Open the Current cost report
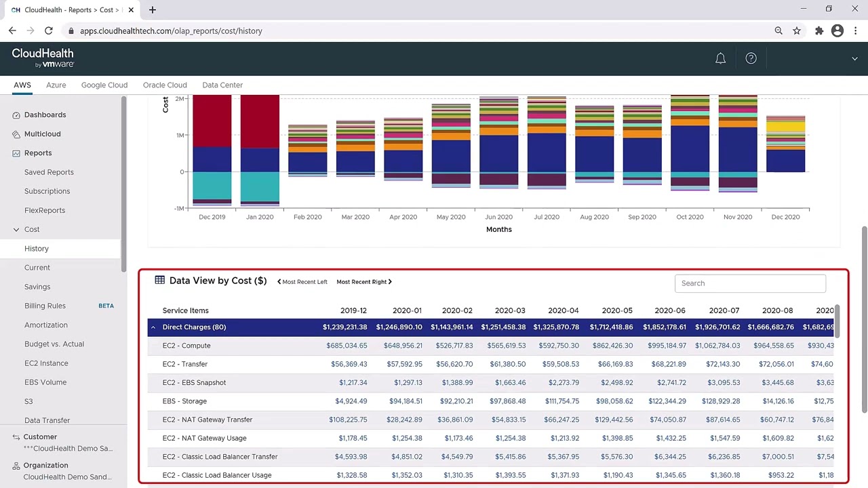 point(37,268)
